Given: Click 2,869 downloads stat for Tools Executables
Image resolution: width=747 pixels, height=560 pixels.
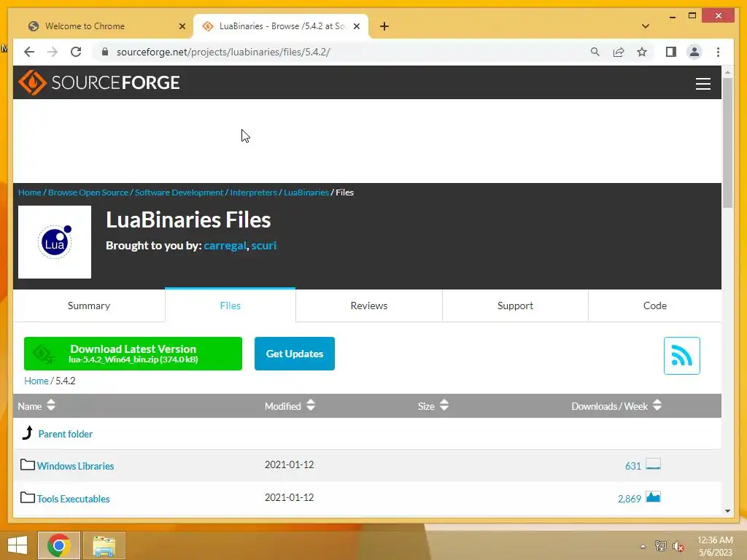Looking at the screenshot, I should tap(630, 499).
